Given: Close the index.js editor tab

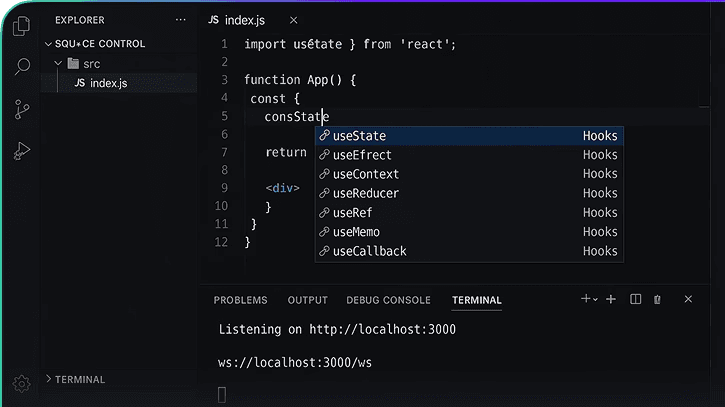Looking at the screenshot, I should coord(294,20).
